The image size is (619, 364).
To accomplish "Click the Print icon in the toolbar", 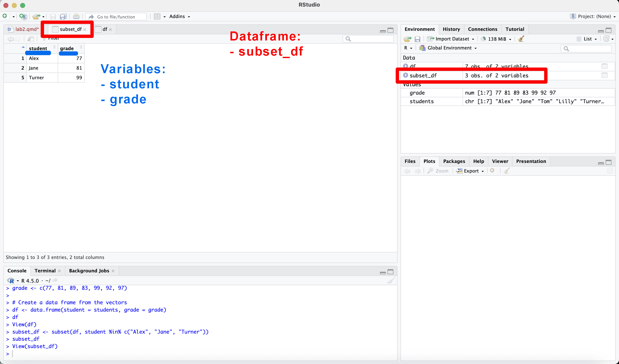I will (x=76, y=16).
